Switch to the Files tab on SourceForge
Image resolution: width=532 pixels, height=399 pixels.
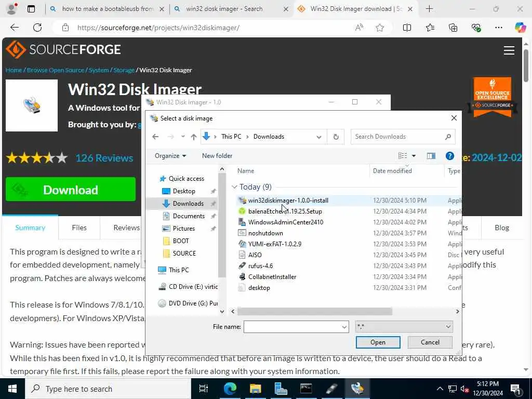pyautogui.click(x=79, y=228)
